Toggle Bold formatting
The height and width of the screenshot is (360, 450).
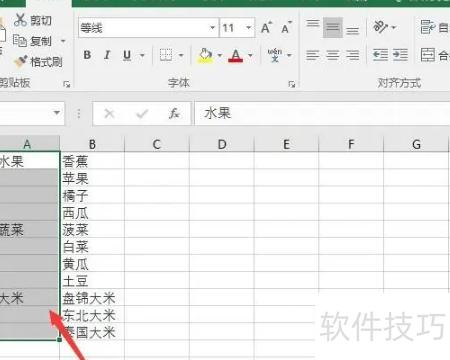click(87, 55)
